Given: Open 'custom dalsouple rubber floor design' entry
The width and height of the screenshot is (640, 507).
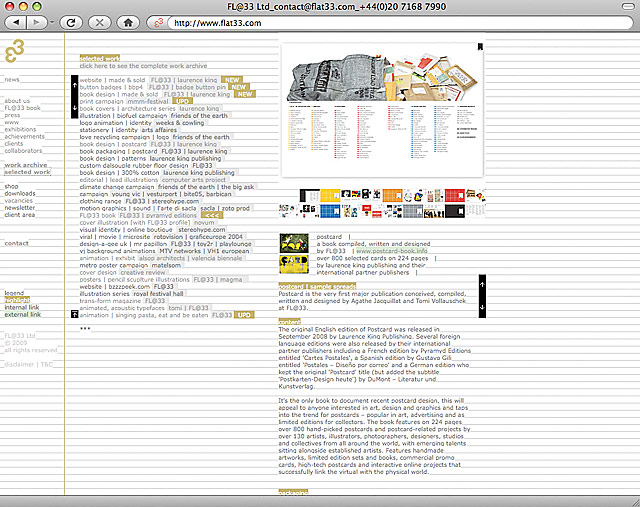Looking at the screenshot, I should pyautogui.click(x=146, y=165).
